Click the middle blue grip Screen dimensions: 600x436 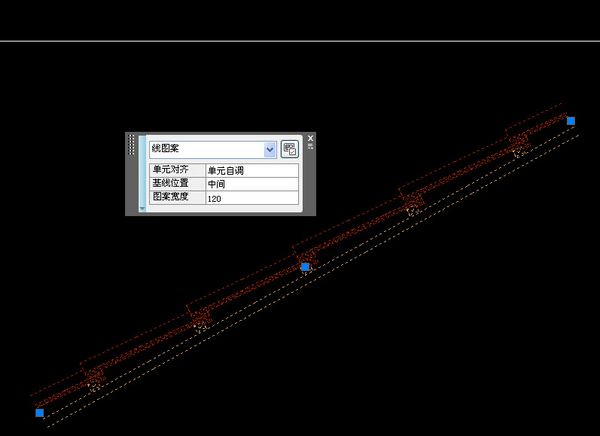(305, 267)
